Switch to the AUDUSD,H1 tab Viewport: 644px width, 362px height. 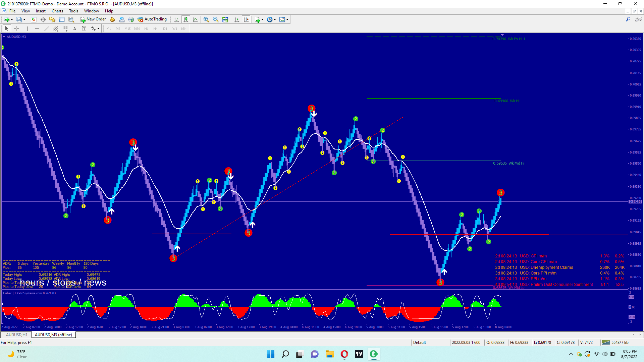tap(16, 335)
